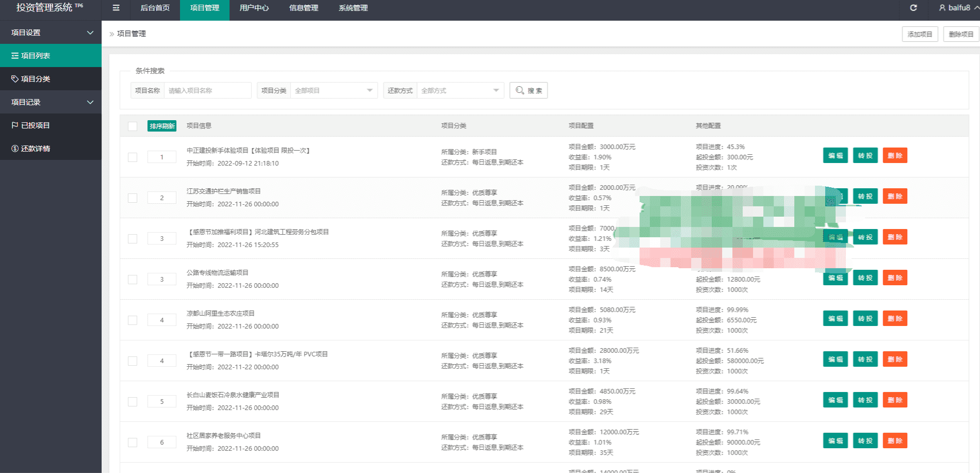
Task: Open 已投项目 flag item in sidebar
Action: tap(51, 125)
